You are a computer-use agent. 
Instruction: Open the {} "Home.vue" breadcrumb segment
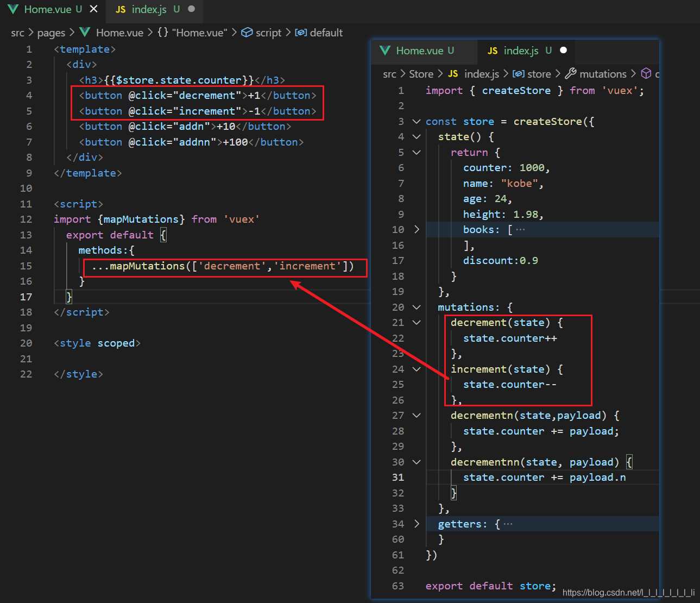[192, 33]
